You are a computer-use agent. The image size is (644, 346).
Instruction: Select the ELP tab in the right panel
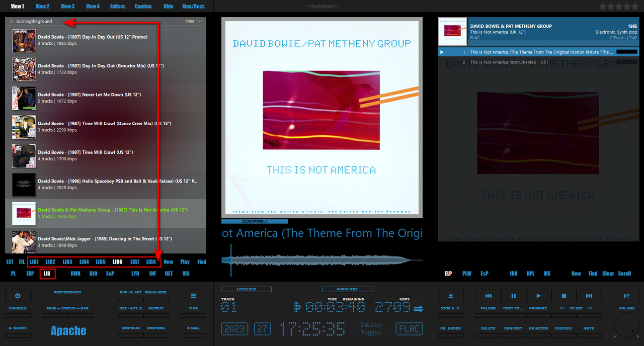[448, 274]
